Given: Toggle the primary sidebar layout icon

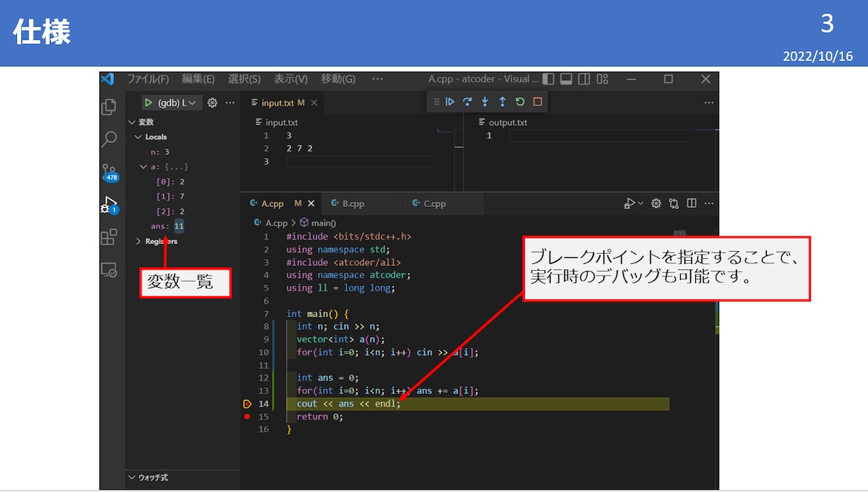Looking at the screenshot, I should click(549, 79).
